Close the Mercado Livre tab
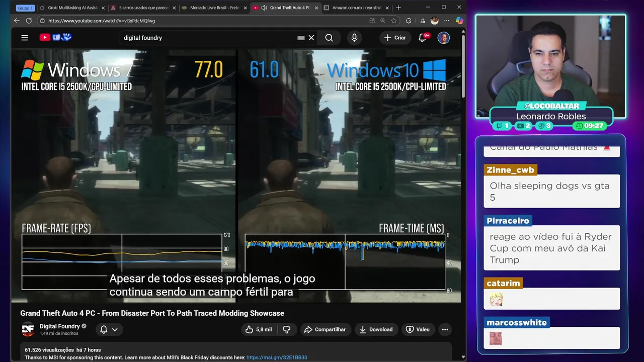644x362 pixels. (246, 8)
